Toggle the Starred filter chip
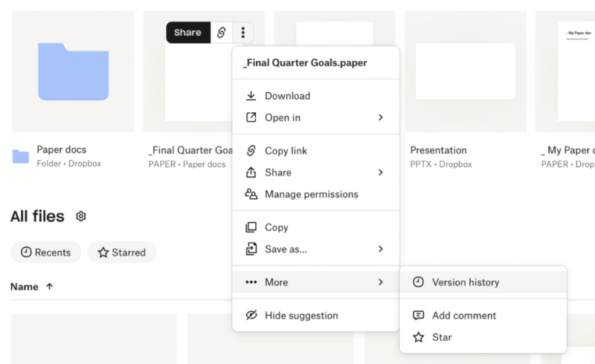 pyautogui.click(x=122, y=253)
